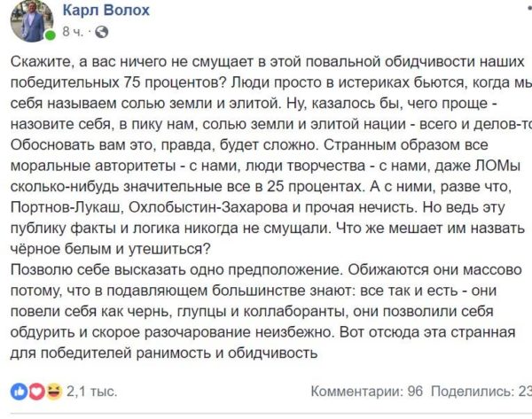The image size is (532, 419).
Task: Click the laughing Haha reaction icon
Action: coord(54,392)
